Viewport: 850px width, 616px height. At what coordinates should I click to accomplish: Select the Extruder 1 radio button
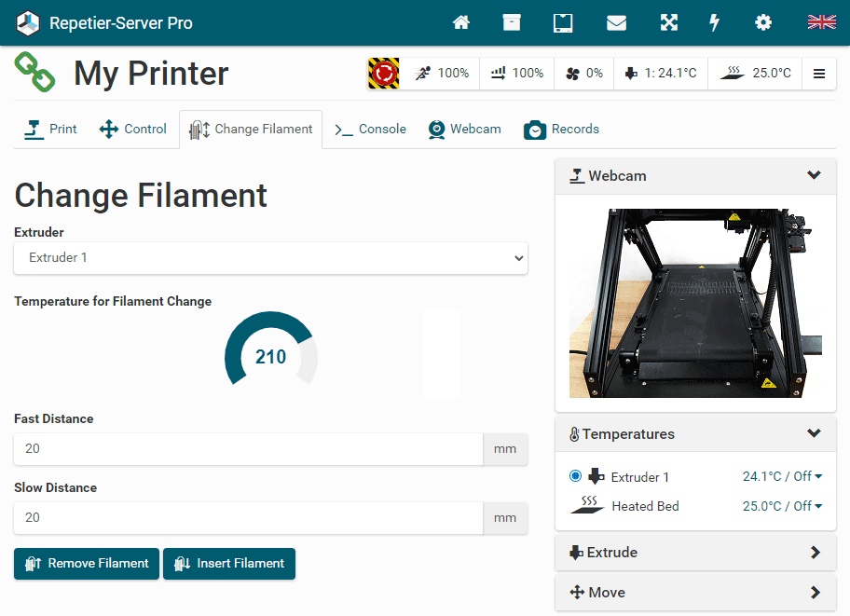point(575,476)
